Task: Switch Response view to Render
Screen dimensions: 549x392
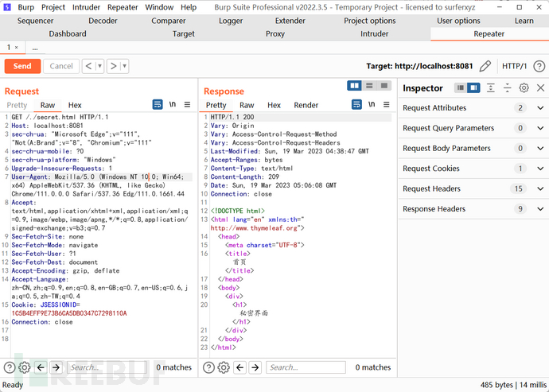Action: 306,105
